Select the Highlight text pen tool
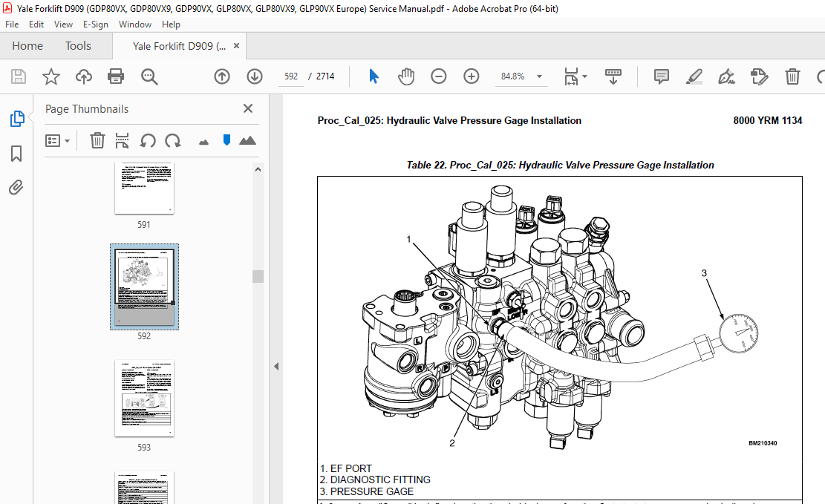825x504 pixels. coord(694,76)
